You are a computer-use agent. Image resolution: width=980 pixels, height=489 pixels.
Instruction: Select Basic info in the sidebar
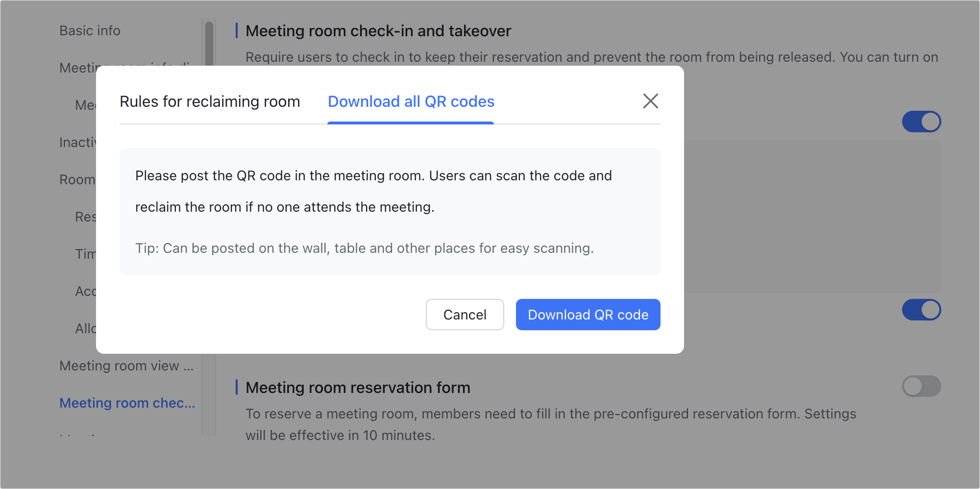point(90,30)
